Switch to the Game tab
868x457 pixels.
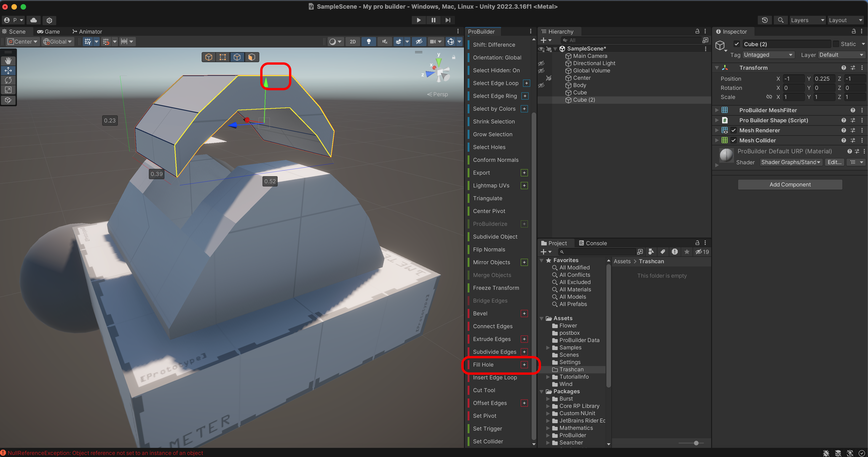[x=48, y=32]
